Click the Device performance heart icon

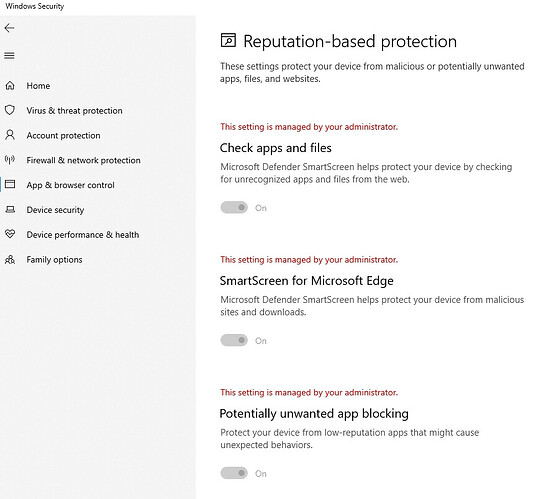(10, 234)
